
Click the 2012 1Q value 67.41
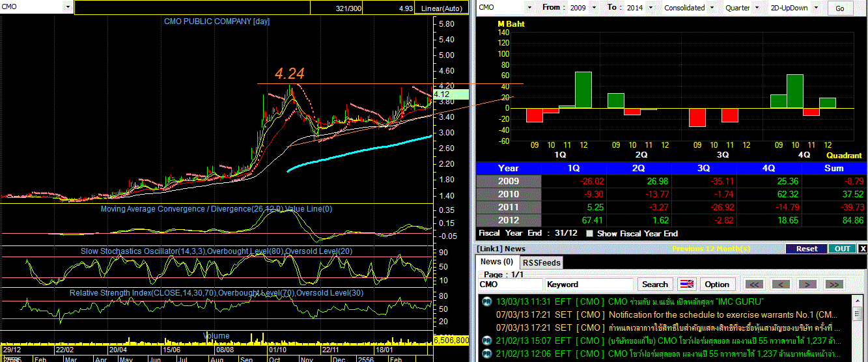click(x=592, y=220)
